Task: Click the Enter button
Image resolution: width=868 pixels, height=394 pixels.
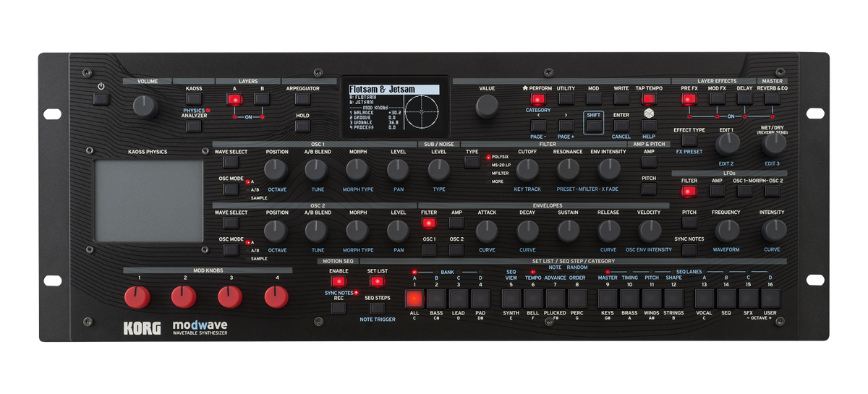Action: click(621, 124)
